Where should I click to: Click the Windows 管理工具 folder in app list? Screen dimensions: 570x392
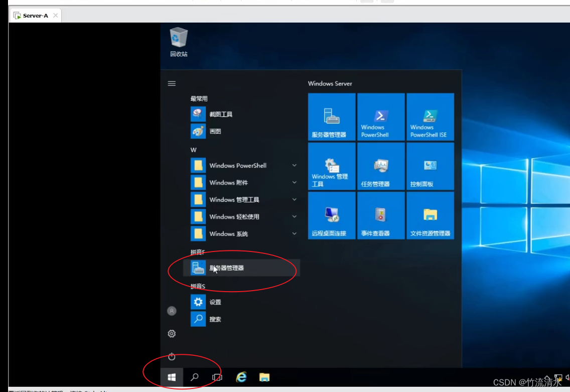(x=241, y=200)
